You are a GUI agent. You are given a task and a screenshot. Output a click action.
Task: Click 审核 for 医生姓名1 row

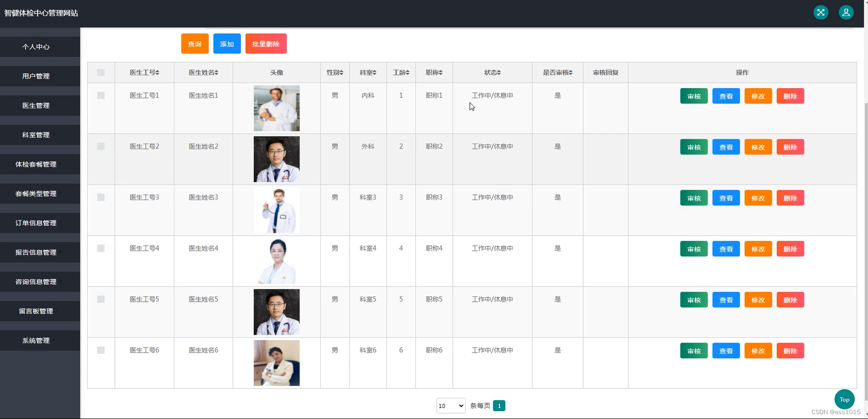pyautogui.click(x=694, y=96)
